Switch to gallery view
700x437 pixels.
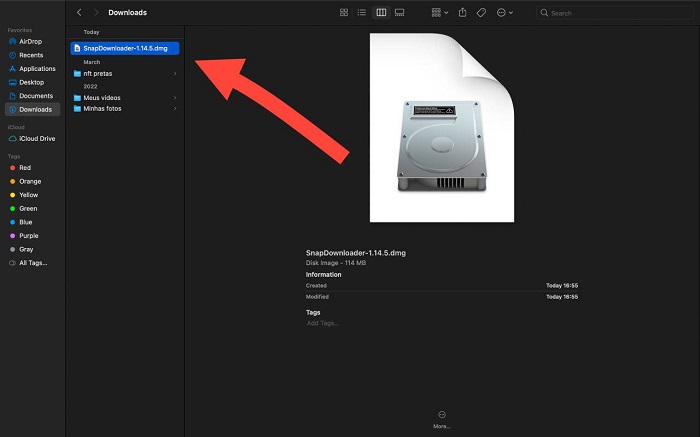click(400, 12)
